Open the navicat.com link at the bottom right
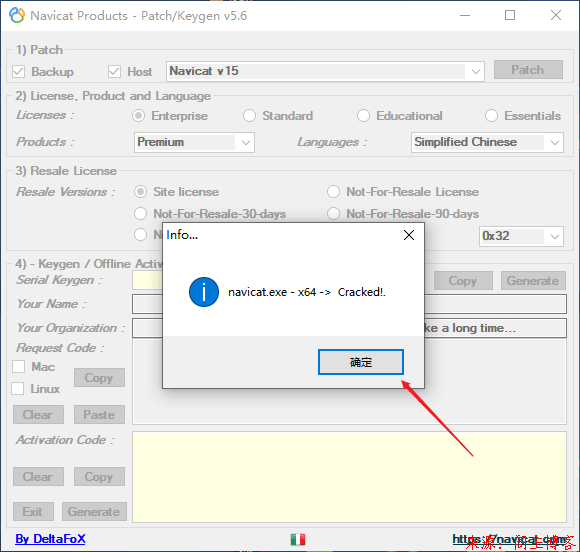 coord(509,539)
